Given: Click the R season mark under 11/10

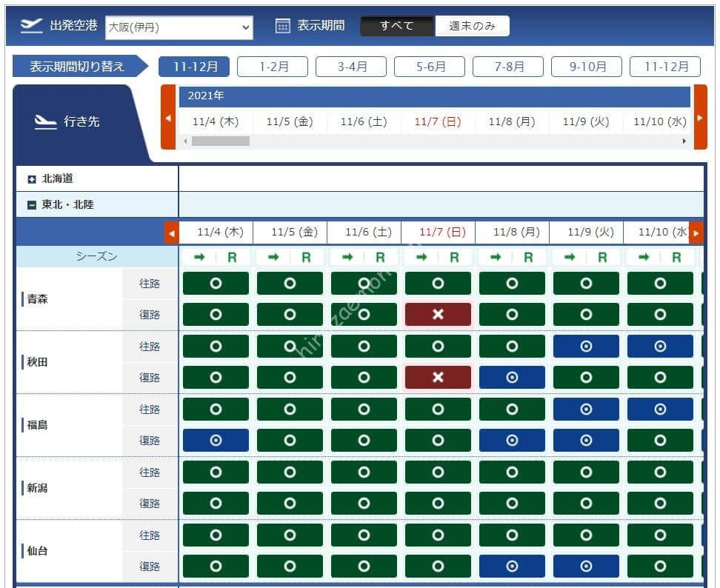Looking at the screenshot, I should (676, 258).
